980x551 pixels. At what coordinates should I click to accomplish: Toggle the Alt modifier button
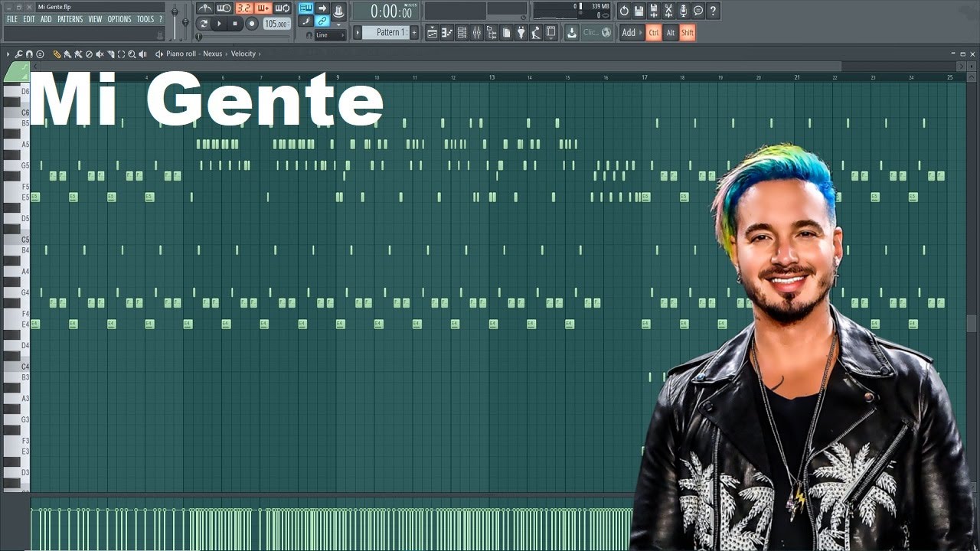(671, 32)
